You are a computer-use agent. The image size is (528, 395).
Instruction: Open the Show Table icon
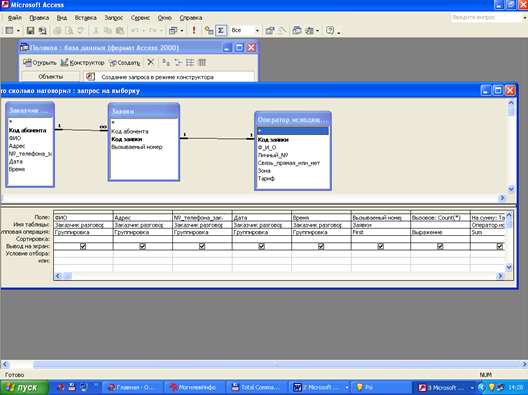(209, 31)
